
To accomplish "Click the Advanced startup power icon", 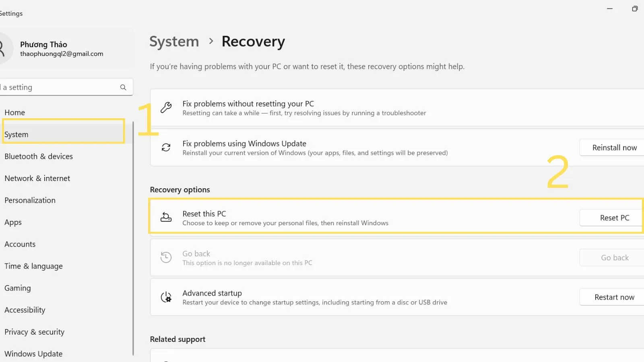I will pyautogui.click(x=166, y=297).
